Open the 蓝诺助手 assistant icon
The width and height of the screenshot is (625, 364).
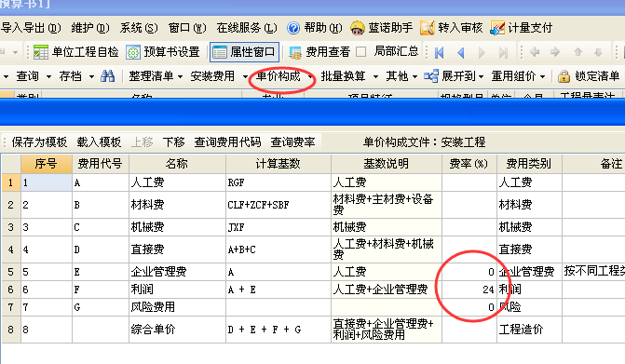point(358,28)
